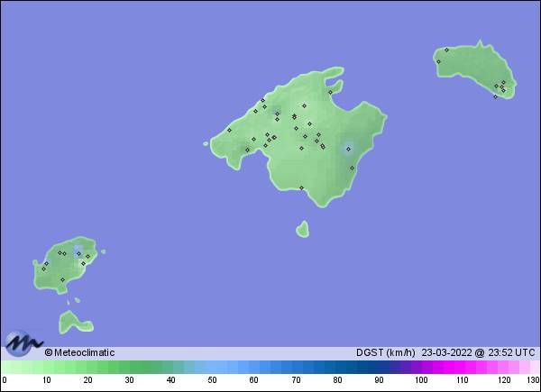Pick the dark navy swatch above 90
Viewport: 541px width, 392px height.
click(379, 367)
